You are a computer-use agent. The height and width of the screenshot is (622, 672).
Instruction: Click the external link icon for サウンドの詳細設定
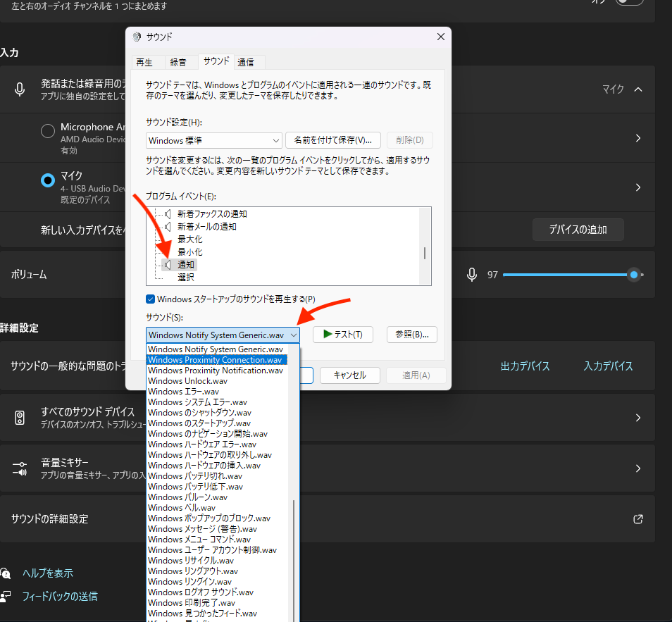pos(638,519)
